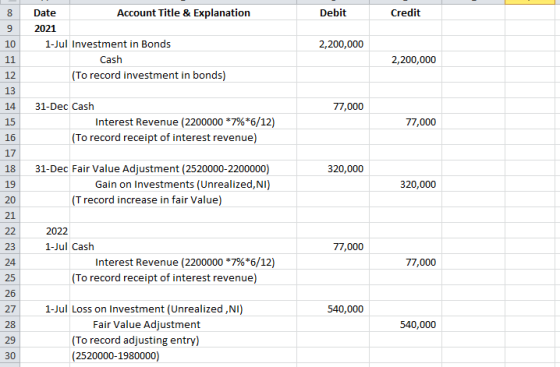This screenshot has width=560, height=367.
Task: Select the '1-Jul' date in row 27
Action: click(45, 309)
